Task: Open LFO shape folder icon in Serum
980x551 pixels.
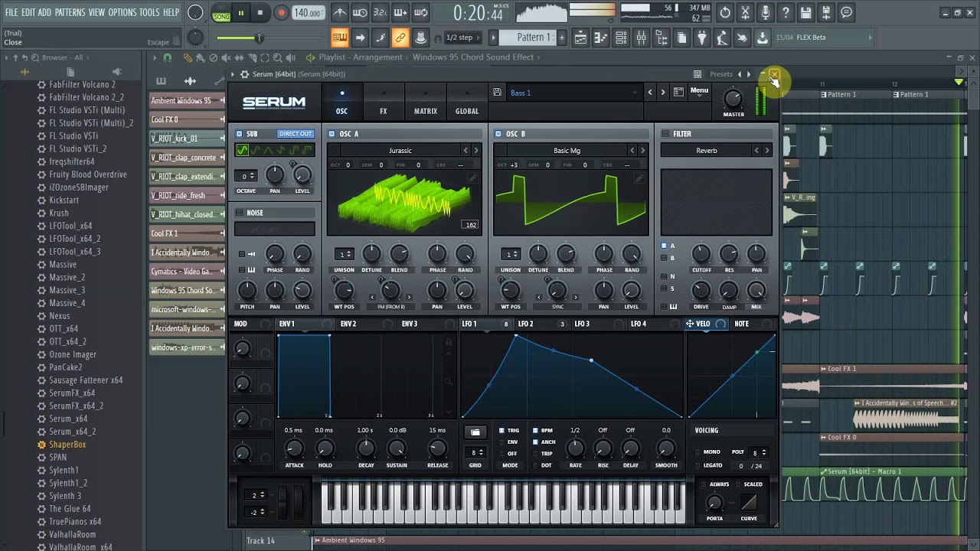Action: [475, 432]
